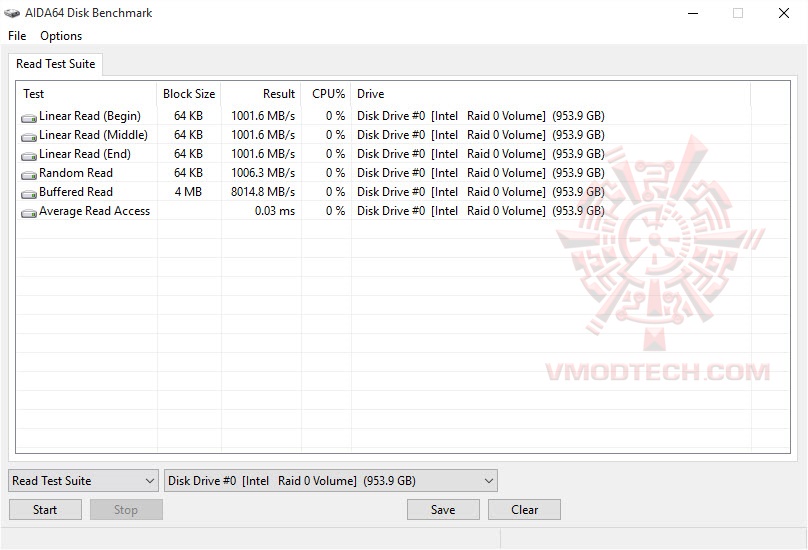Save the benchmark results
The width and height of the screenshot is (808, 550).
443,509
